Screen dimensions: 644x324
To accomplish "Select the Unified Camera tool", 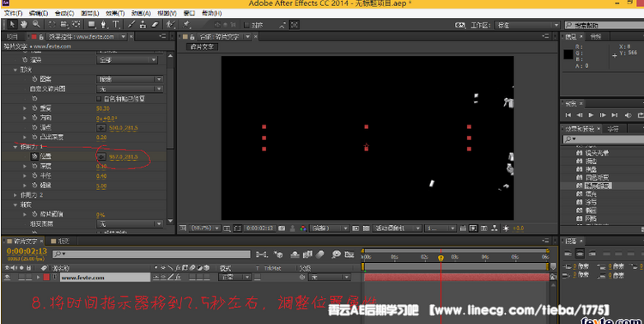I will [64, 25].
